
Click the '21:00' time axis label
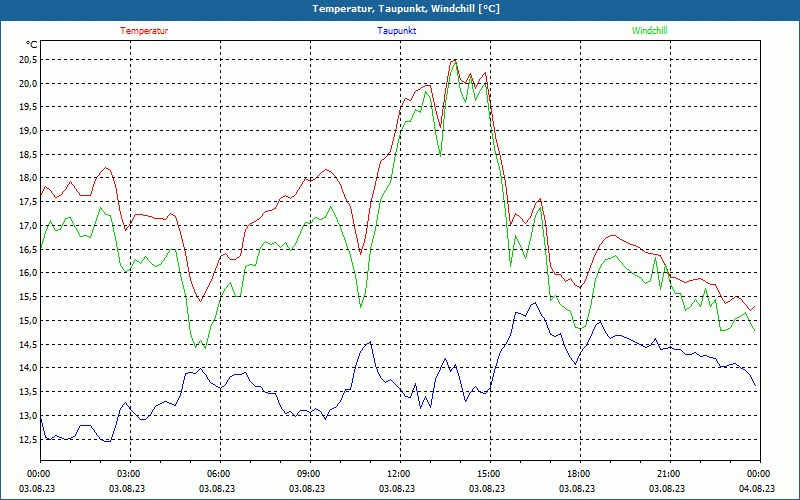point(670,473)
